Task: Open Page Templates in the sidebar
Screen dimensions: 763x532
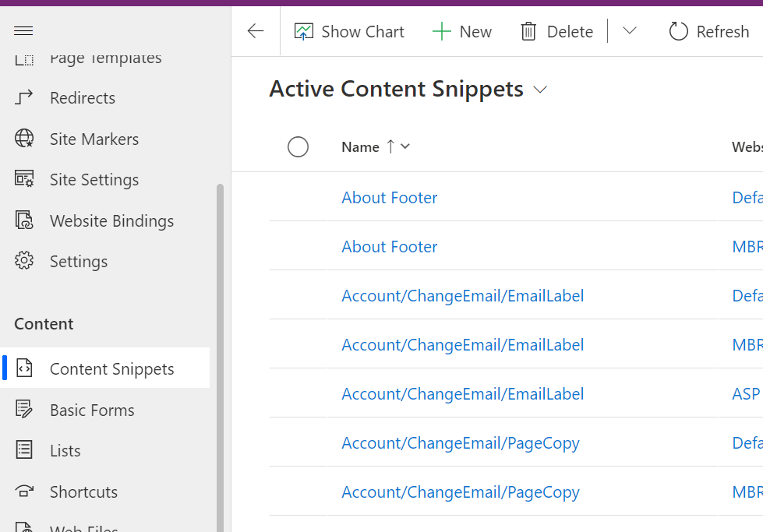Action: (105, 59)
